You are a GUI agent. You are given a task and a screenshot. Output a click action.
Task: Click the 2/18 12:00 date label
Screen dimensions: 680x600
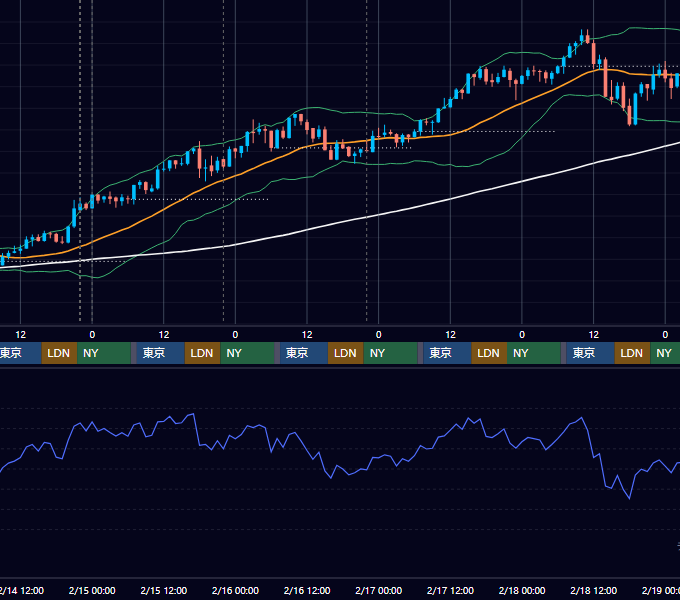point(593,590)
